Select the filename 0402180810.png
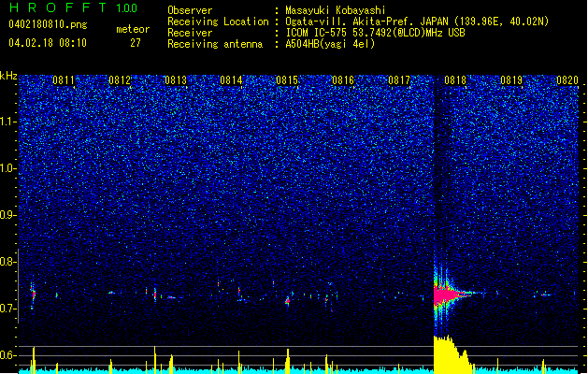 point(48,24)
